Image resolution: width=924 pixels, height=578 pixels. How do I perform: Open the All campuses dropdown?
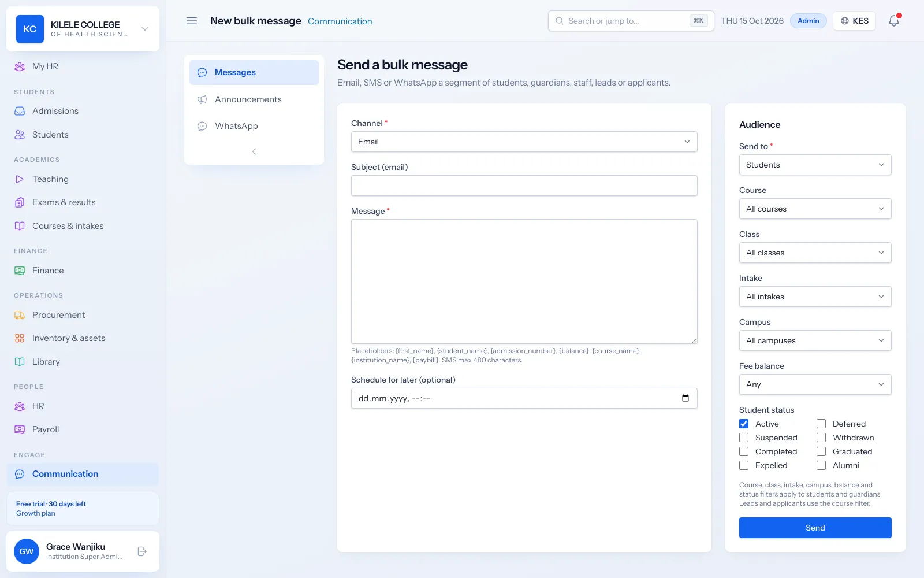(x=815, y=340)
